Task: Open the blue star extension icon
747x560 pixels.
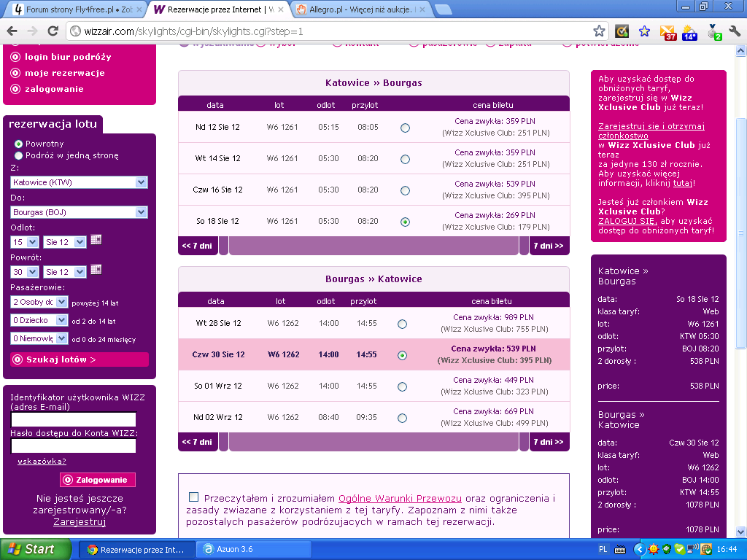Action: click(645, 31)
